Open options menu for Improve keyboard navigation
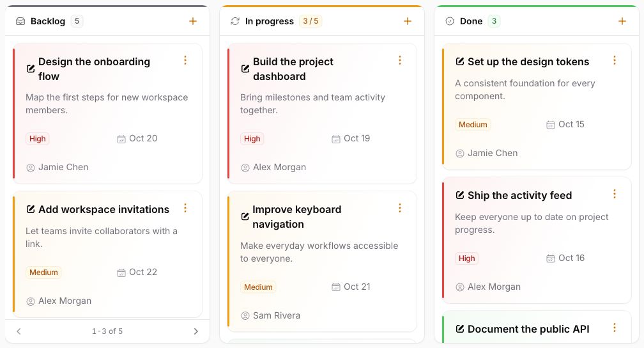The width and height of the screenshot is (644, 348). click(400, 208)
